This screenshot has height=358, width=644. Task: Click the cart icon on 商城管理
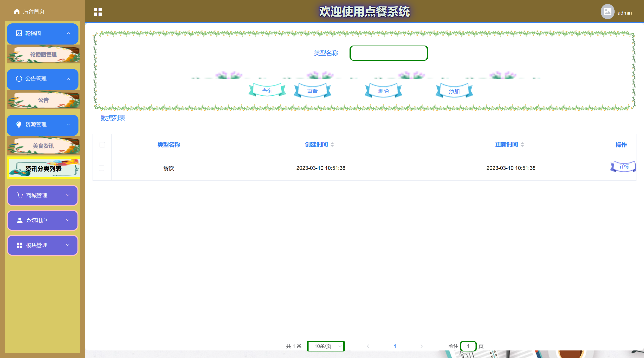tap(20, 195)
